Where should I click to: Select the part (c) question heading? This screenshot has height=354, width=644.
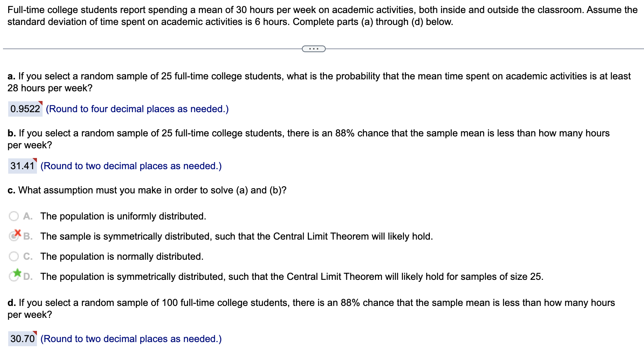tap(12, 190)
